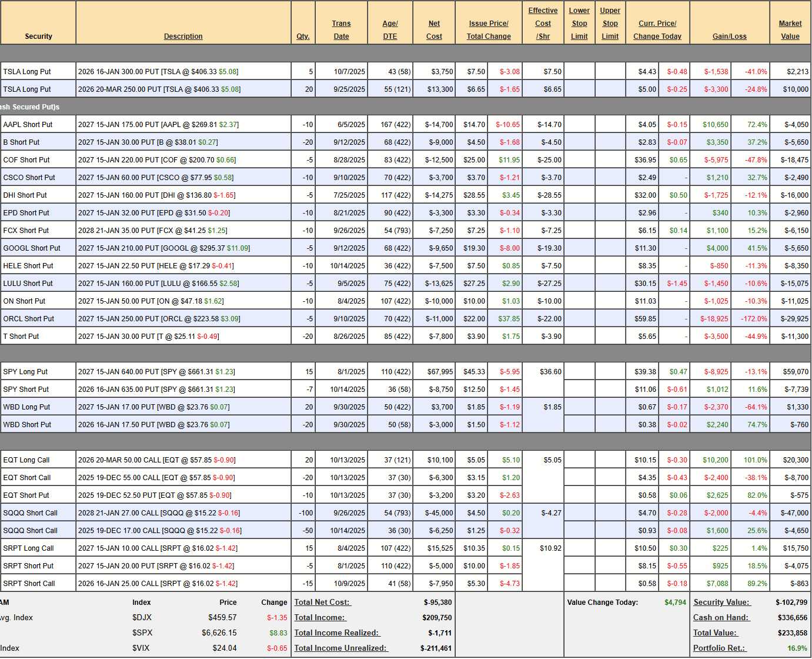The height and width of the screenshot is (659, 812).
Task: Click the 'Total Income Realized:' label
Action: tap(338, 633)
